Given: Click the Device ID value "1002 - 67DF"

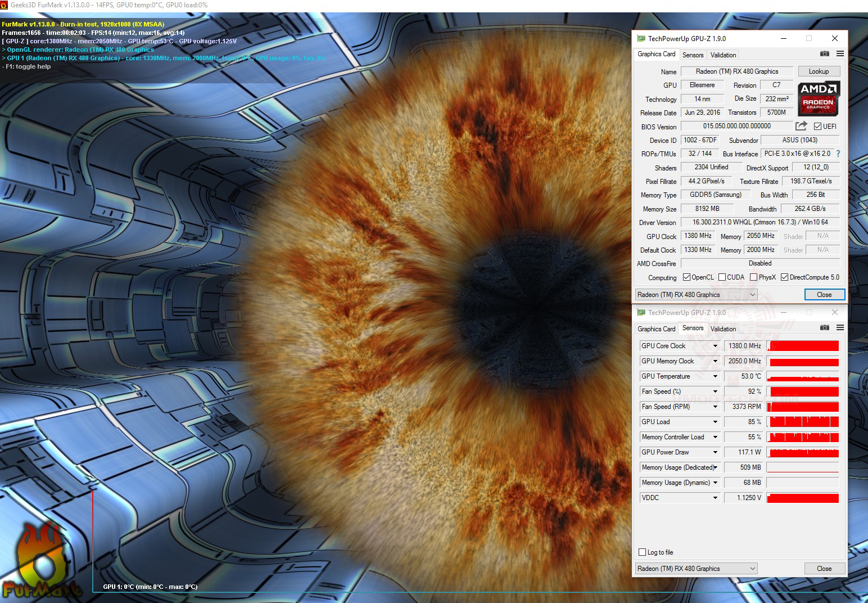Looking at the screenshot, I should click(x=700, y=140).
